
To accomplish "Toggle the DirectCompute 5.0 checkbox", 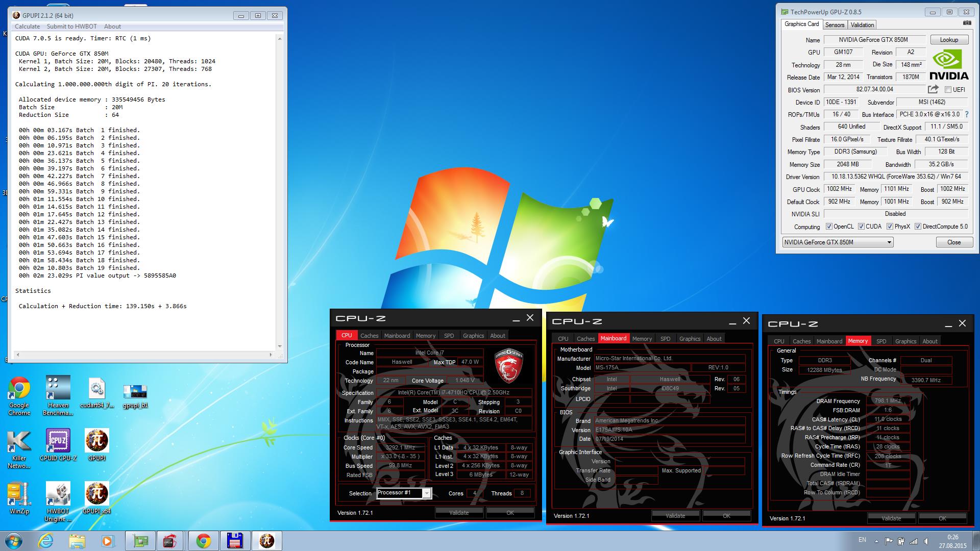I will [x=918, y=227].
